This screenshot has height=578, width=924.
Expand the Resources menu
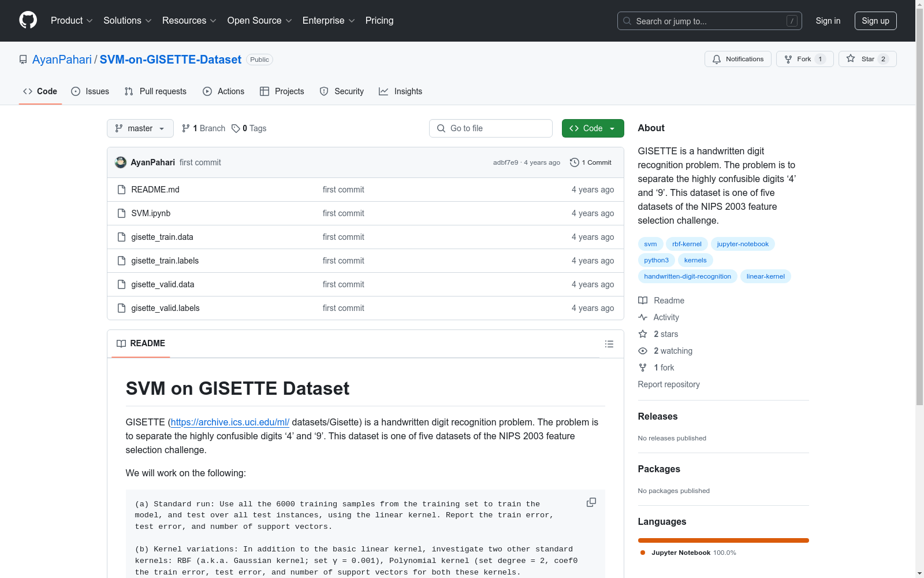189,20
